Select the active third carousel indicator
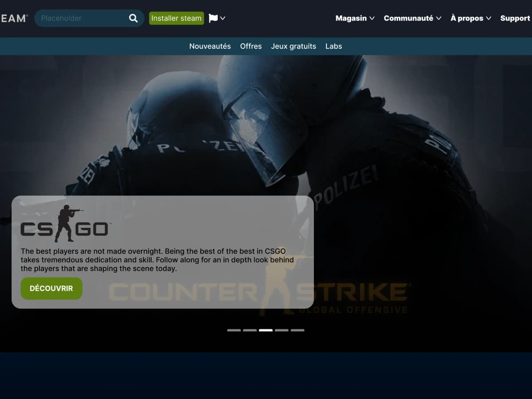Image resolution: width=532 pixels, height=399 pixels. pos(266,330)
